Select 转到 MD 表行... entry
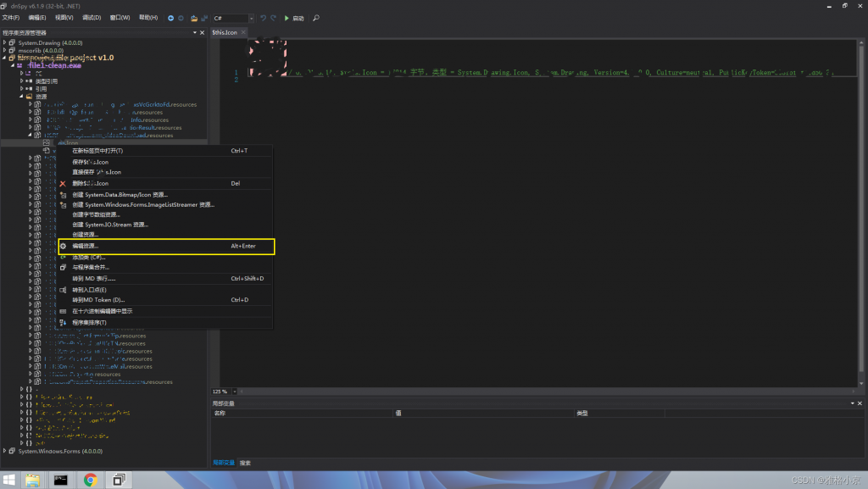868x489 pixels. tap(165, 279)
